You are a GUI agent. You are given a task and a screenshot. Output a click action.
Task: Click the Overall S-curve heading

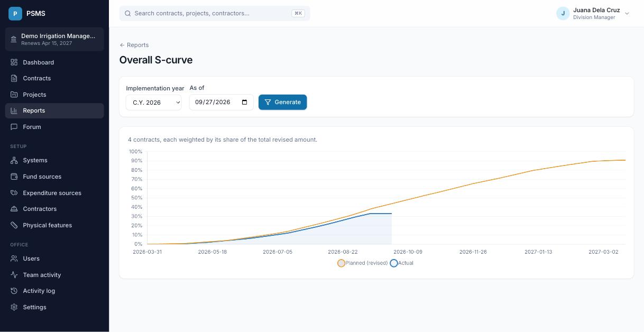(x=156, y=60)
